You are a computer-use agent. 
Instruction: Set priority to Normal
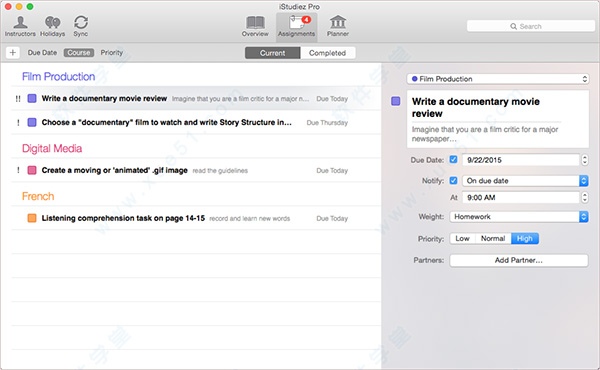pos(493,238)
